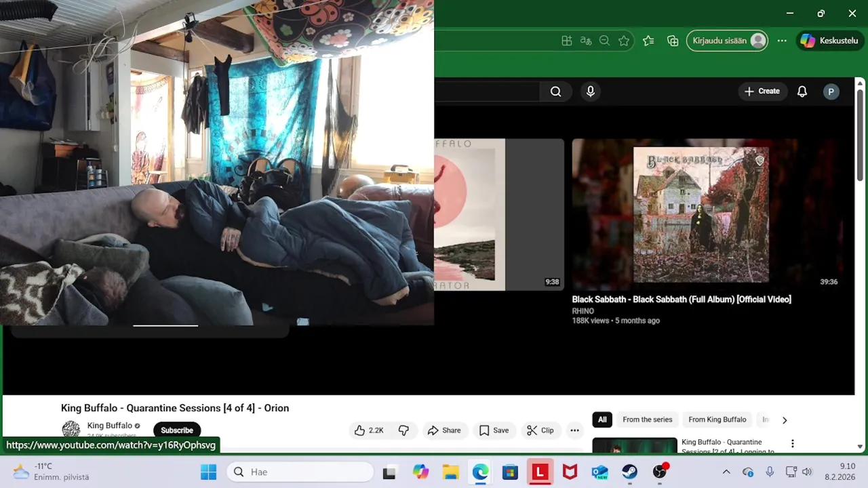Open the Windows Start menu
The width and height of the screenshot is (868, 488).
click(208, 472)
